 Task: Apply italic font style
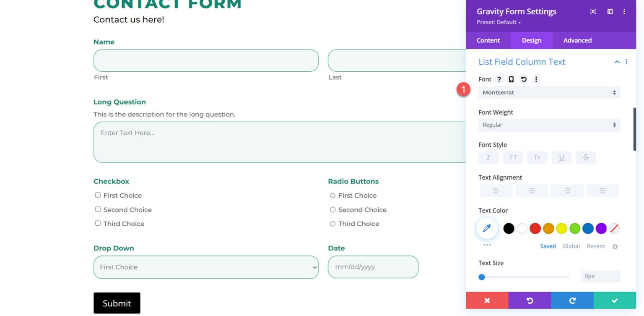click(488, 157)
